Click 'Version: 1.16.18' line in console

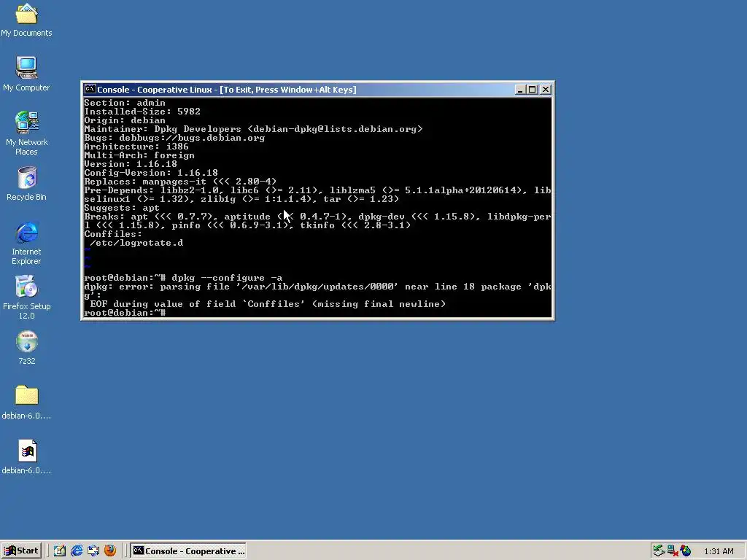click(x=131, y=164)
